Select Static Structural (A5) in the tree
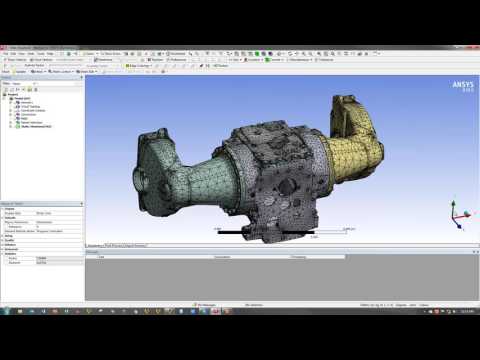This screenshot has width=480, height=360. click(36, 127)
